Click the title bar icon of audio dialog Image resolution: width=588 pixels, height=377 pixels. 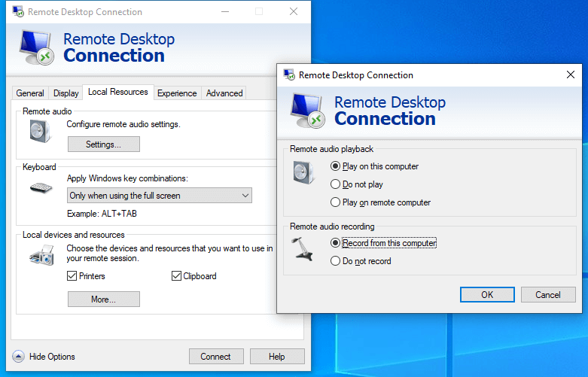288,75
